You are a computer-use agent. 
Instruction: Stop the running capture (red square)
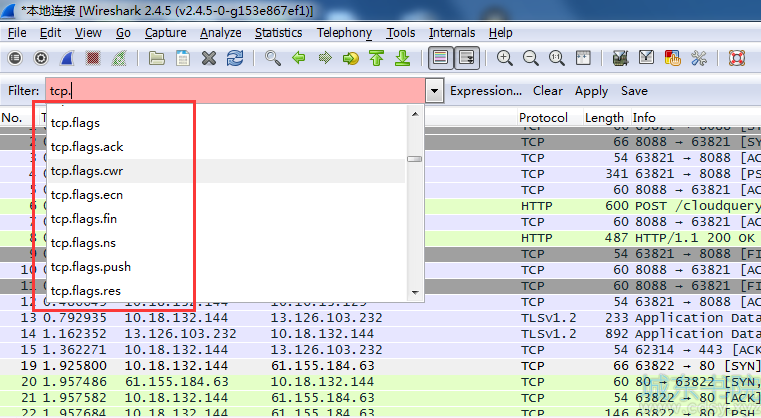coord(93,58)
